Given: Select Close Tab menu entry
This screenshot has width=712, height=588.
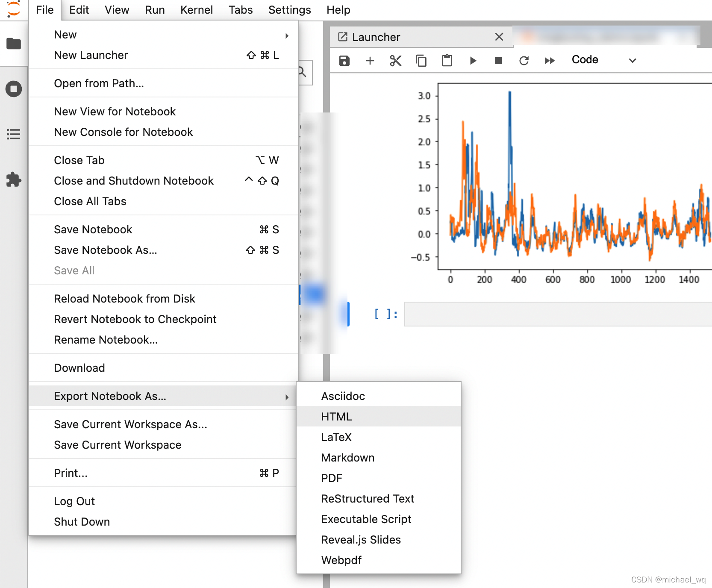Looking at the screenshot, I should pos(163,160).
